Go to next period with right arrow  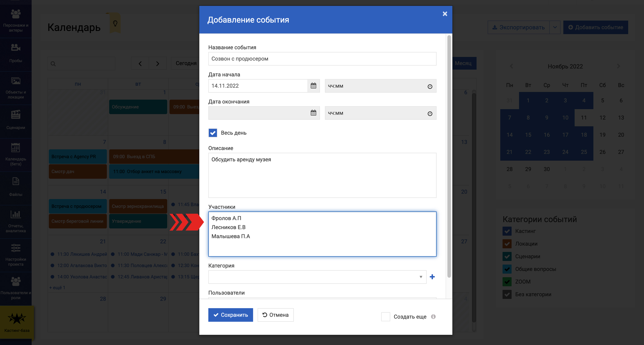tap(157, 63)
